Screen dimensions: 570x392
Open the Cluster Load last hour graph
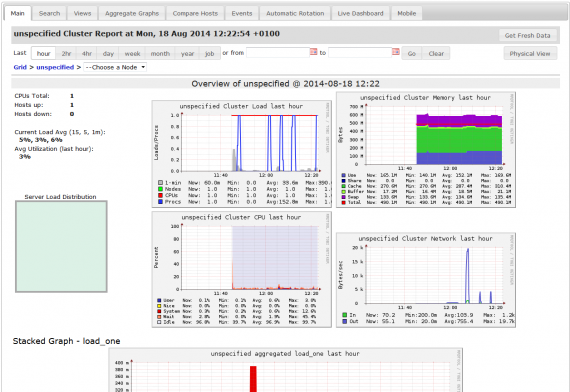(242, 154)
